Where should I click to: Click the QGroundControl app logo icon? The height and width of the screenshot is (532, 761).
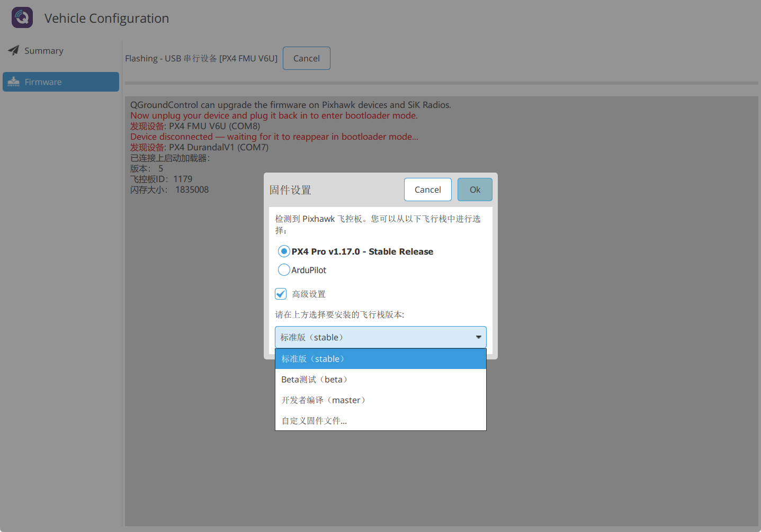[22, 17]
